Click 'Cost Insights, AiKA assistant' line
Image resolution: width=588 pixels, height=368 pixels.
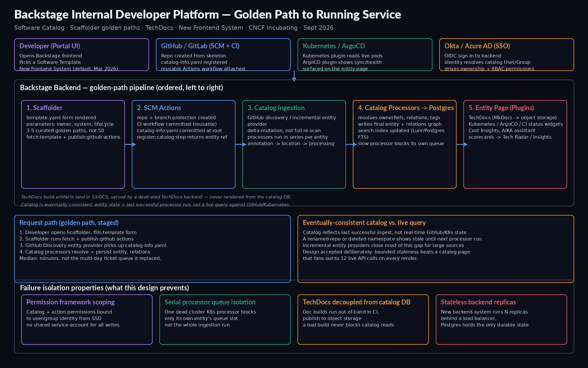point(502,130)
